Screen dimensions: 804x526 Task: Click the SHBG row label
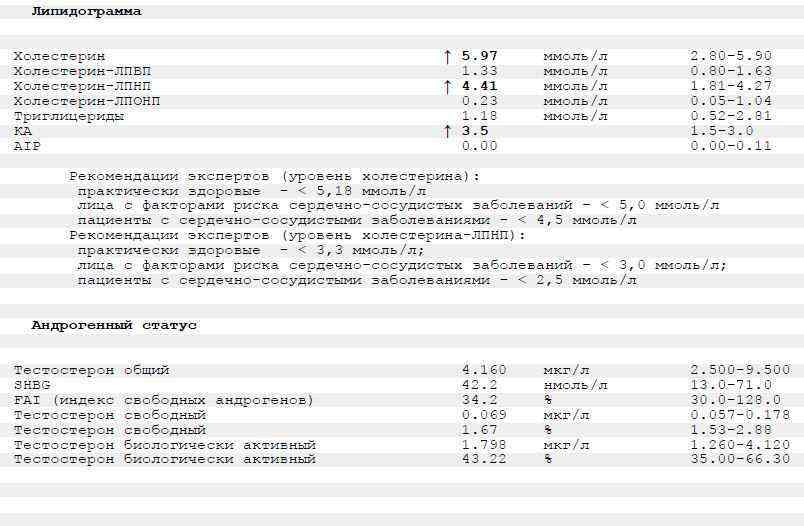[x=32, y=385]
